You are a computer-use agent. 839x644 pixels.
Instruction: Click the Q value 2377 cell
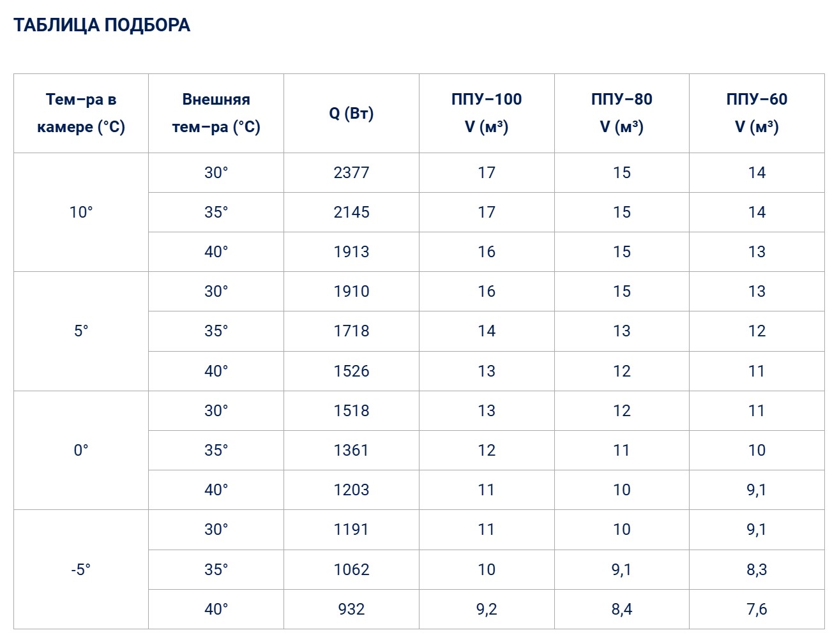351,173
